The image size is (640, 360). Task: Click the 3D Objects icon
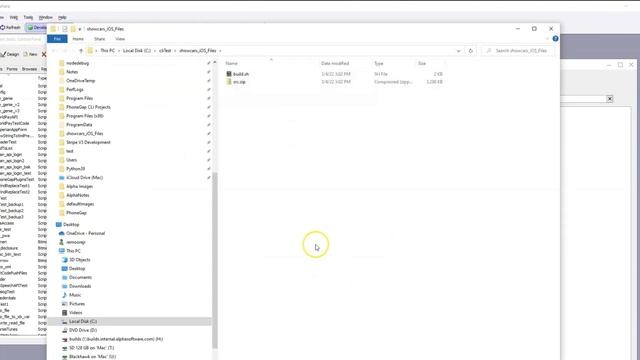tap(64, 260)
